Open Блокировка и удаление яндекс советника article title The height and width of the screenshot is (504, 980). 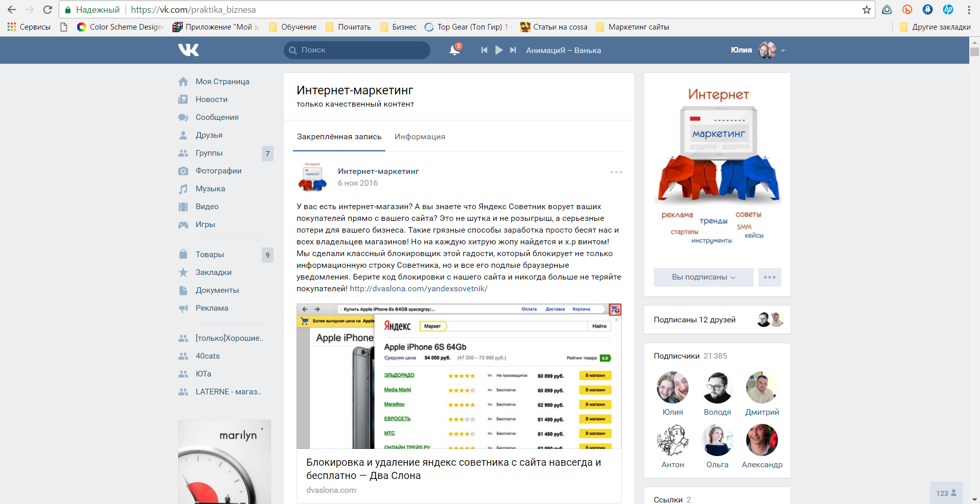tap(453, 469)
